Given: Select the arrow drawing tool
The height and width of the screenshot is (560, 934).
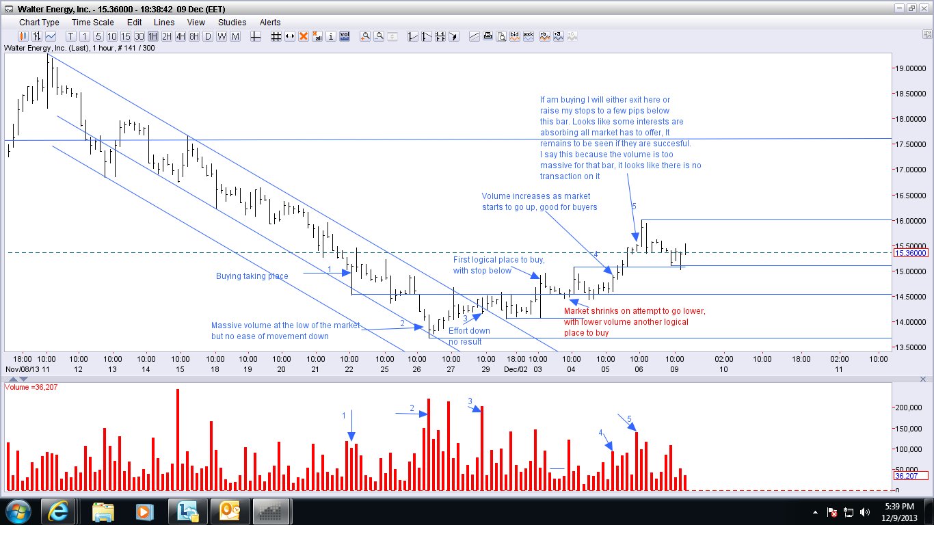Looking at the screenshot, I should coord(454,36).
